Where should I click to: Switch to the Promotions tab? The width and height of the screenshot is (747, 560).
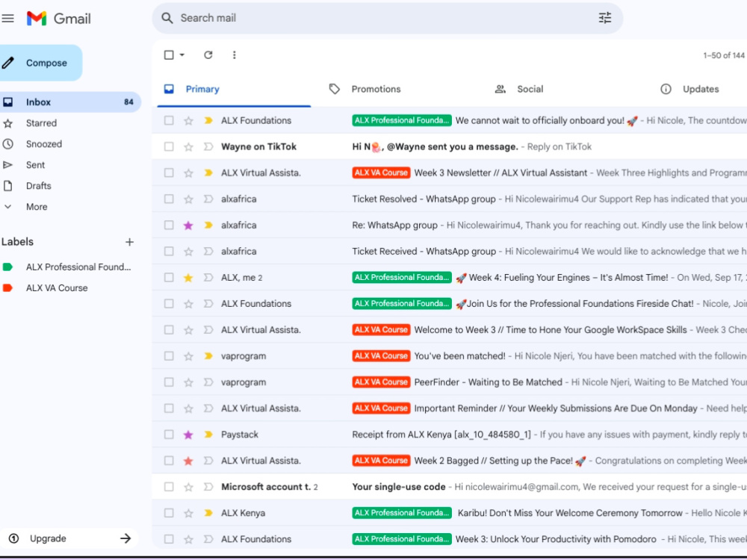[x=376, y=89]
